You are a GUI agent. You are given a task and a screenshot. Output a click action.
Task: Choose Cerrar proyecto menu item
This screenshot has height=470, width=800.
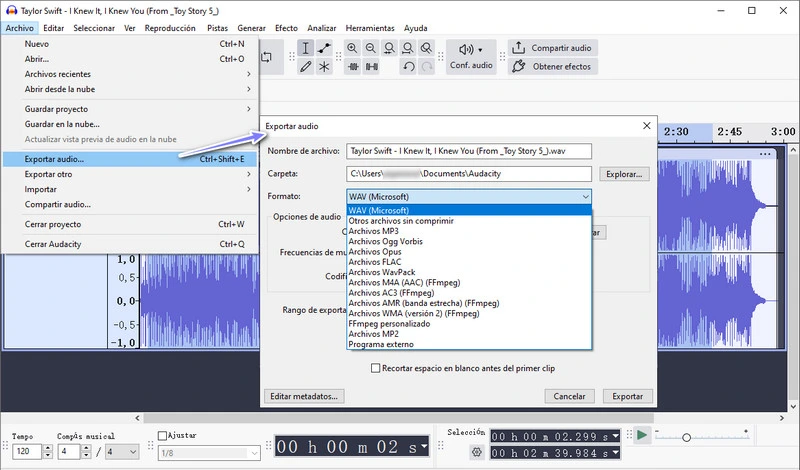coord(130,224)
